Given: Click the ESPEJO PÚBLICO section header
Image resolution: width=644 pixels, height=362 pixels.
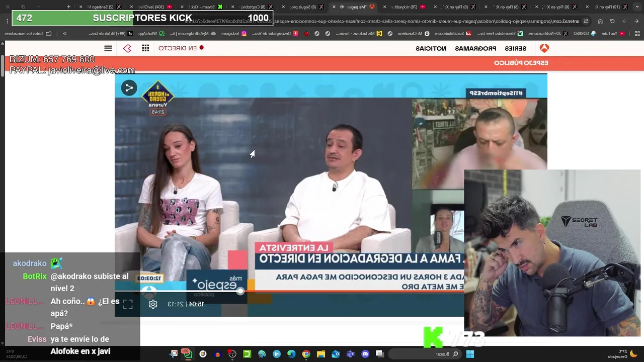Looking at the screenshot, I should (x=521, y=63).
